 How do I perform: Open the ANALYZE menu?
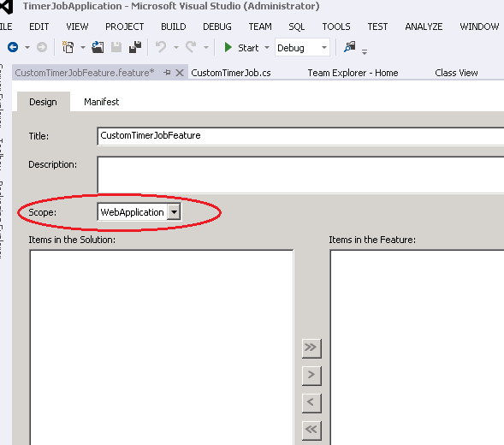point(424,27)
